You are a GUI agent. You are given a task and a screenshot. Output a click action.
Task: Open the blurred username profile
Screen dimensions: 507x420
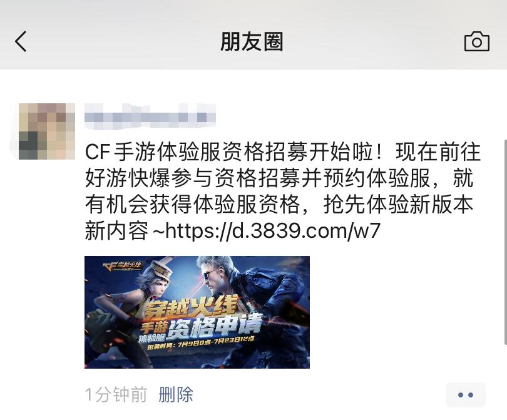[x=150, y=116]
